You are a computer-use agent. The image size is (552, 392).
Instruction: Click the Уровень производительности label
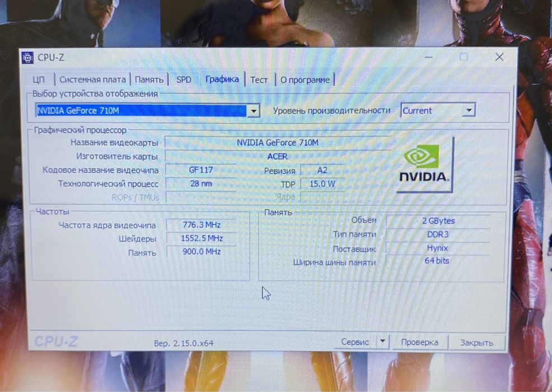point(331,110)
